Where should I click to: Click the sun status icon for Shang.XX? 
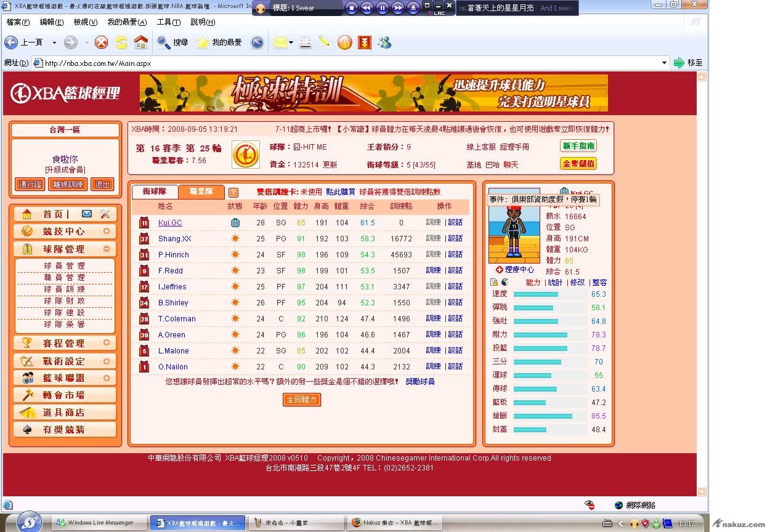tap(235, 239)
